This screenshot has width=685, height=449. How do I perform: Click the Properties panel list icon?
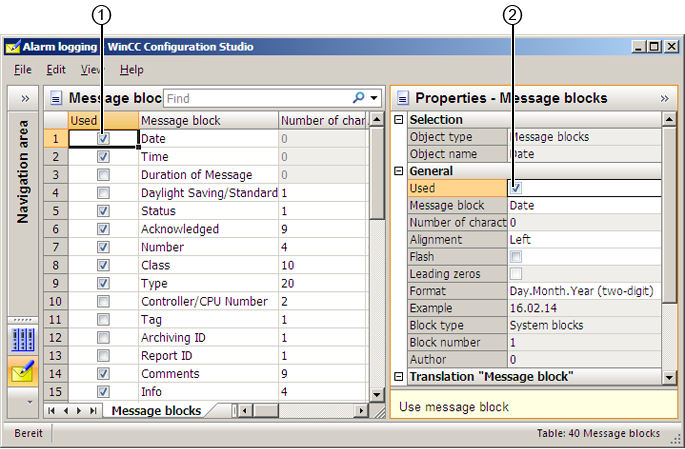point(402,98)
